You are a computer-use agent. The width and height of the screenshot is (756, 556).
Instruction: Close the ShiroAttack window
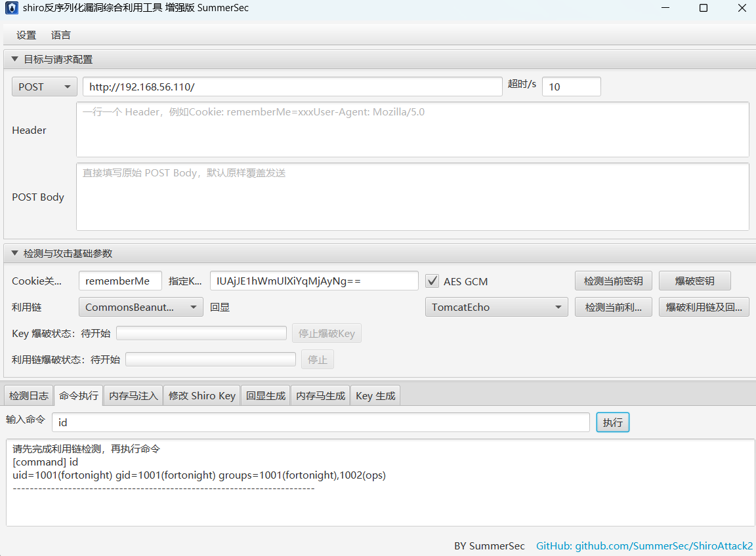pyautogui.click(x=742, y=8)
